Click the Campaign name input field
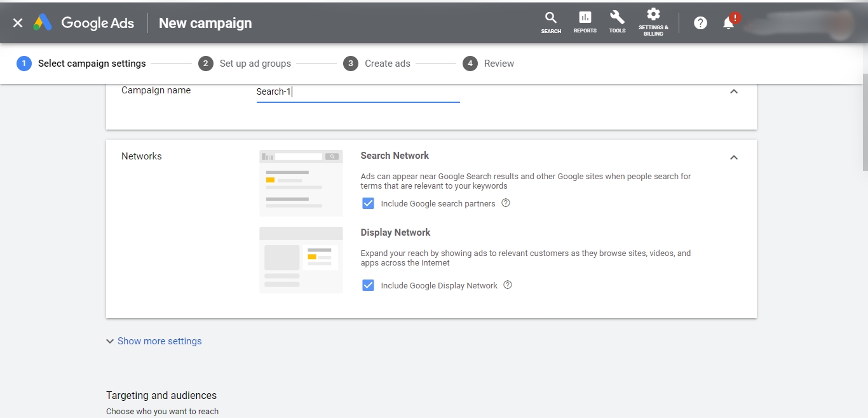Image resolution: width=868 pixels, height=418 pixels. pos(358,92)
